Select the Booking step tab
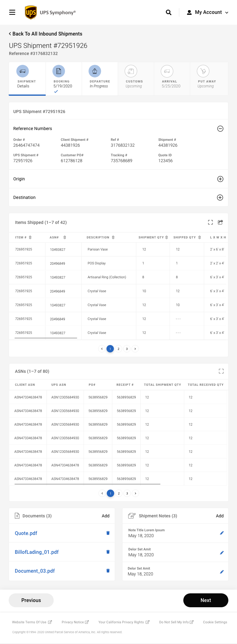This screenshot has height=644, width=237. click(x=63, y=78)
